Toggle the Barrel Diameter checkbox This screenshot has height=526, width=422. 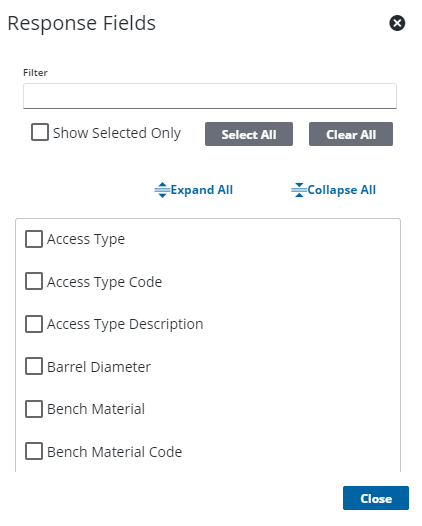tap(34, 366)
